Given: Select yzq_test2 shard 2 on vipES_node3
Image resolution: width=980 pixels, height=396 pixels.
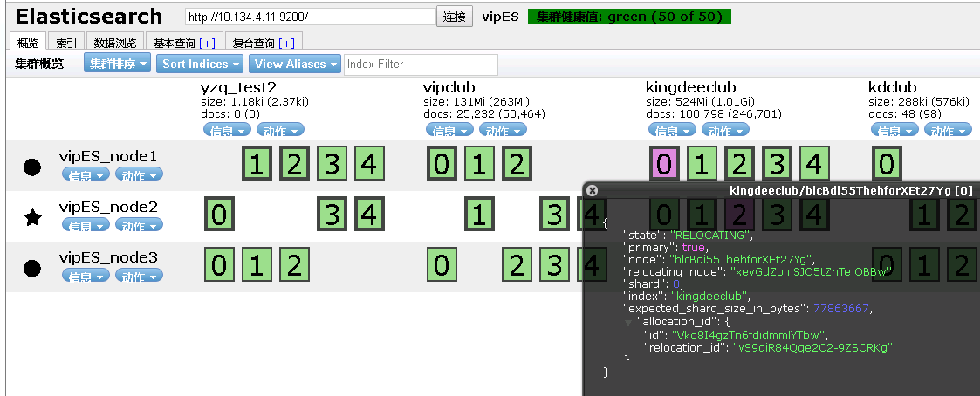Looking at the screenshot, I should [x=294, y=265].
